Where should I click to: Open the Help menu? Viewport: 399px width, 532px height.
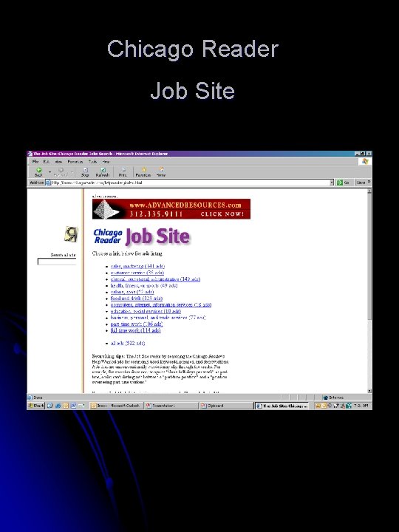[106, 162]
